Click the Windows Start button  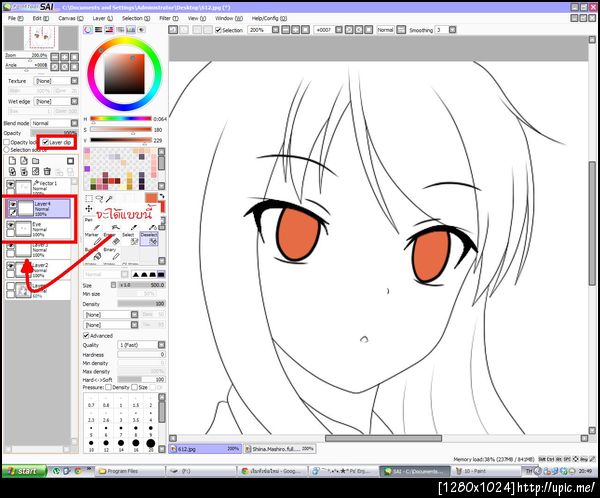[x=24, y=471]
